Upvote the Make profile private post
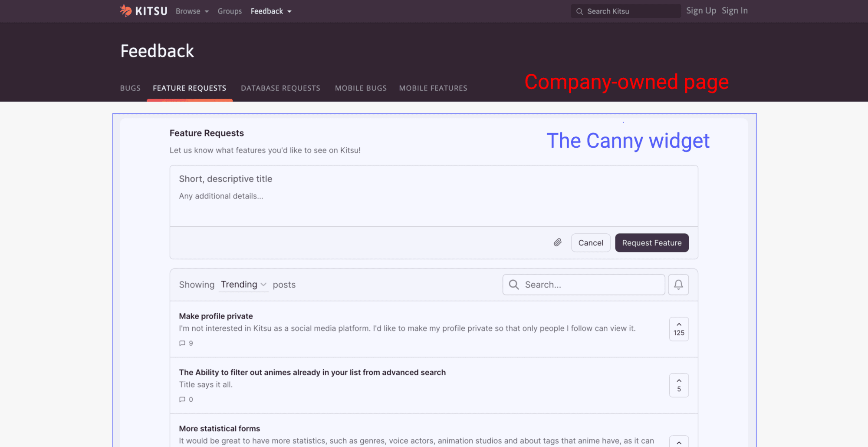 [679, 329]
